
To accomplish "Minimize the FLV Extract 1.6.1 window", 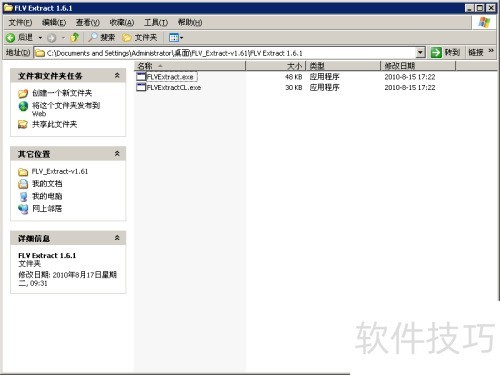I will 469,8.
